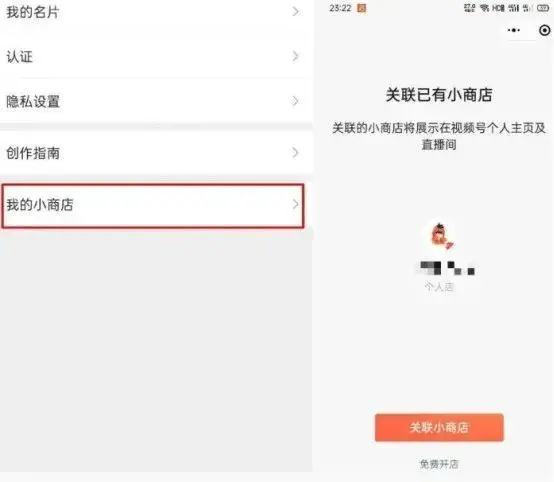
Task: Click the orange notification icon beside clock
Action: 362,8
